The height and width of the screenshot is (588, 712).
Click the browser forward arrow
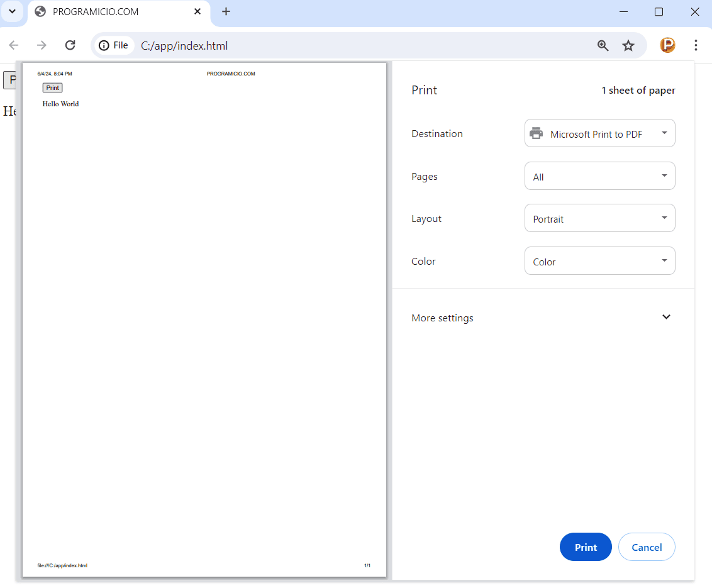[x=42, y=45]
